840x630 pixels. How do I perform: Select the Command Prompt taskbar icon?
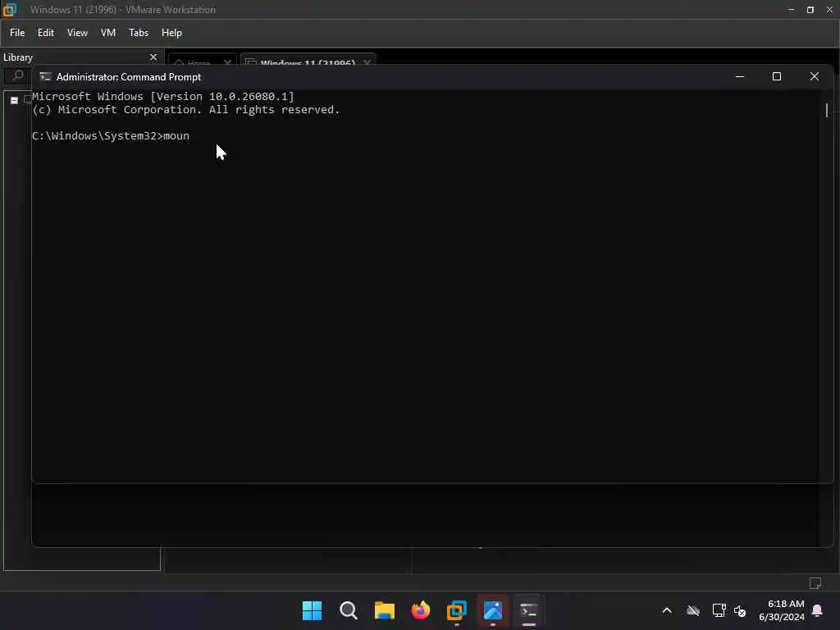[x=529, y=610]
